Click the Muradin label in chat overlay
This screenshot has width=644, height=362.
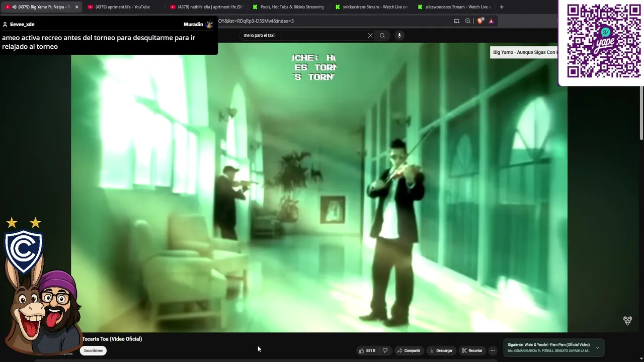[x=193, y=24]
